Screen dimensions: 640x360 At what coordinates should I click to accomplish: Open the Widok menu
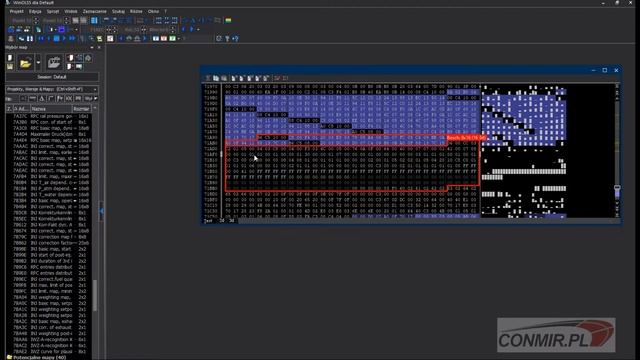click(71, 11)
